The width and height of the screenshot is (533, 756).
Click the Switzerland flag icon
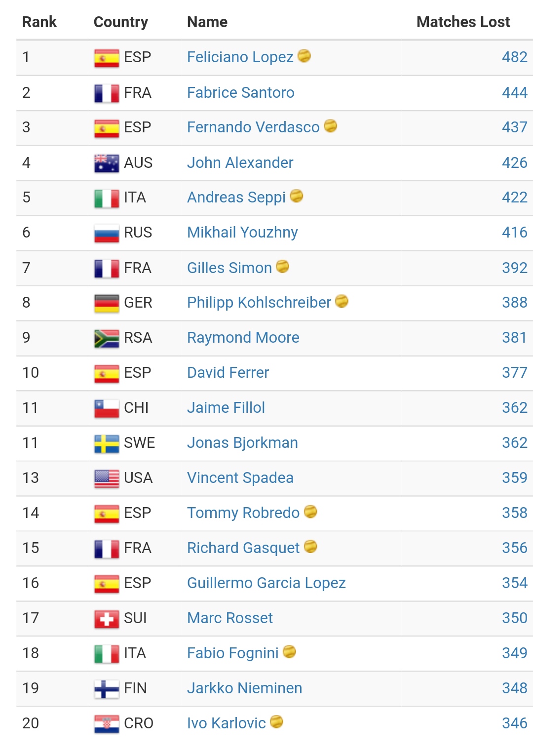[107, 619]
